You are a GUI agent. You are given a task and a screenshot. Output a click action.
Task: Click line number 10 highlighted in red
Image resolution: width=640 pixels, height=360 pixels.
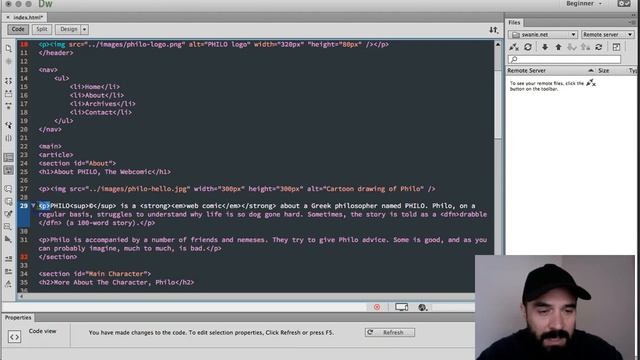click(24, 44)
